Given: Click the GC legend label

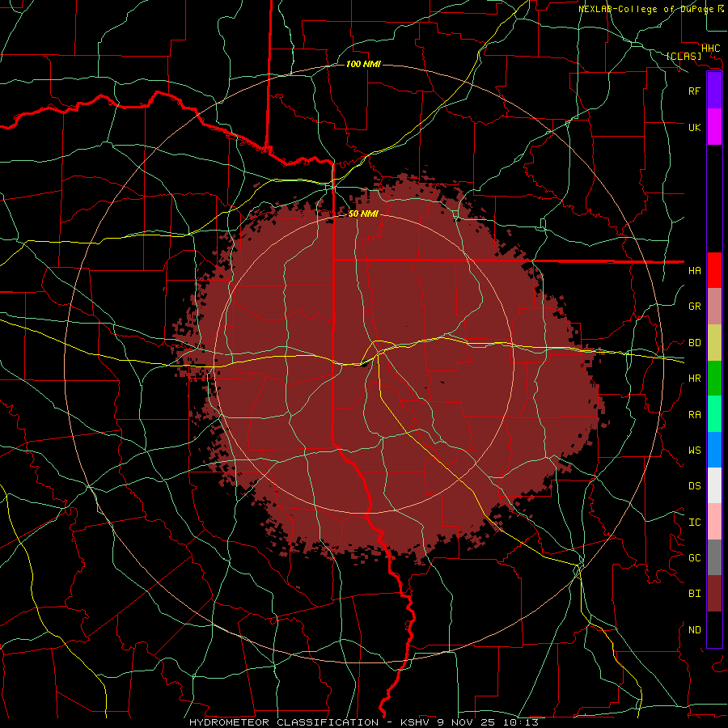Looking at the screenshot, I should point(694,557).
